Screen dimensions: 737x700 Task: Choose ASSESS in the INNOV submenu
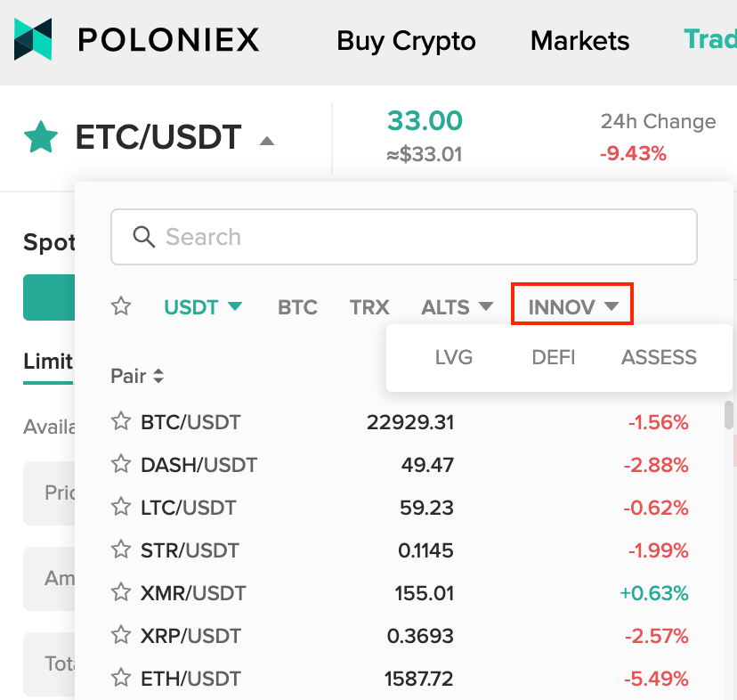click(x=659, y=357)
